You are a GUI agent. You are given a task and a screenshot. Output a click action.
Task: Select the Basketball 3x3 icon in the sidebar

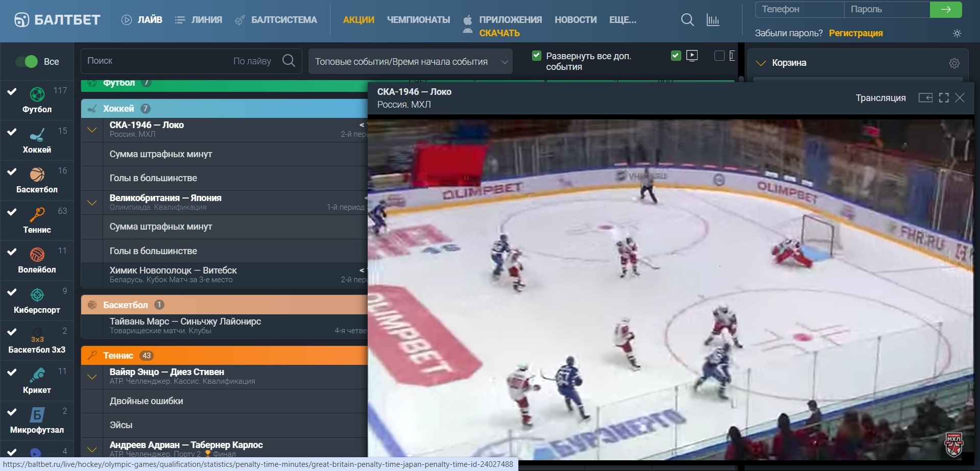tap(37, 335)
